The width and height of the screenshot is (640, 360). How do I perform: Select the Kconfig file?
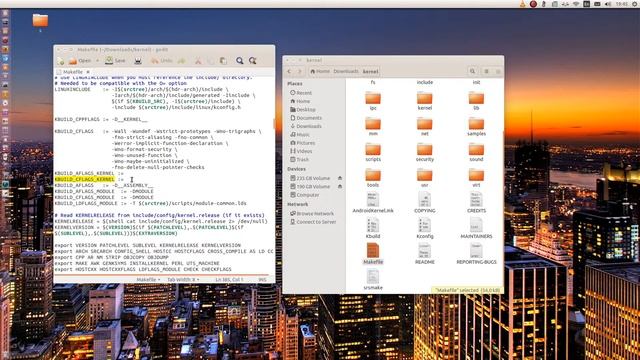point(424,229)
